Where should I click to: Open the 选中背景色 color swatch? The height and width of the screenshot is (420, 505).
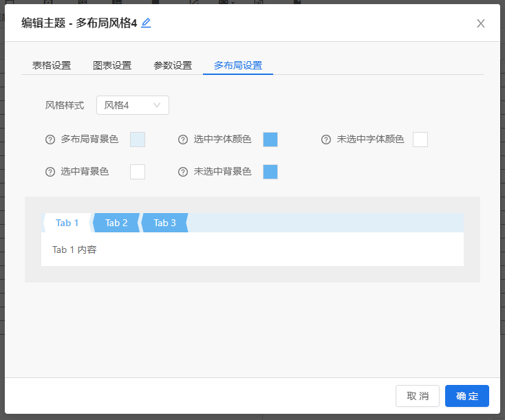[x=138, y=172]
